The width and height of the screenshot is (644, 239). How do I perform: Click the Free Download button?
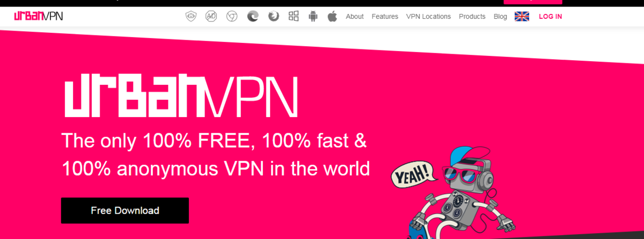125,211
